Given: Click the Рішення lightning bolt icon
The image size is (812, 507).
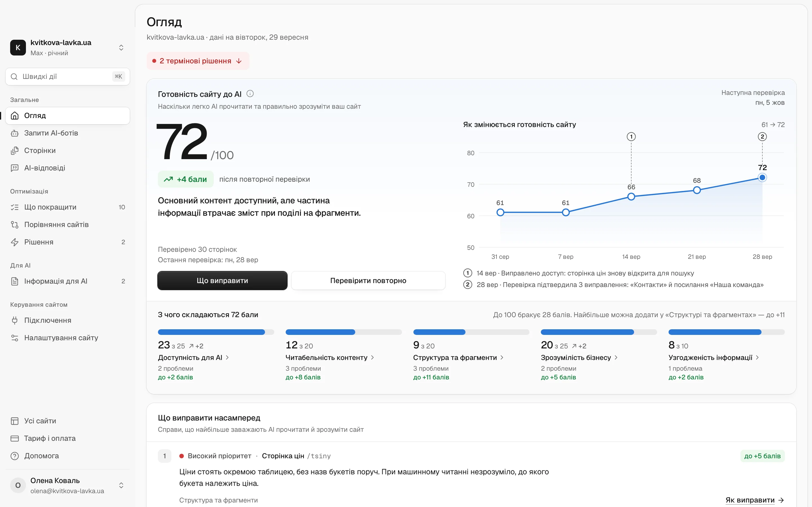Looking at the screenshot, I should [14, 242].
